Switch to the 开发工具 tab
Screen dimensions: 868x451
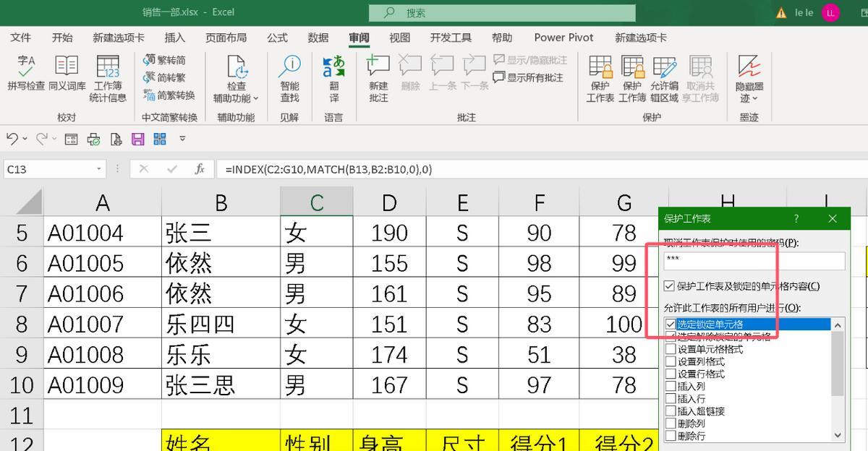[x=451, y=38]
